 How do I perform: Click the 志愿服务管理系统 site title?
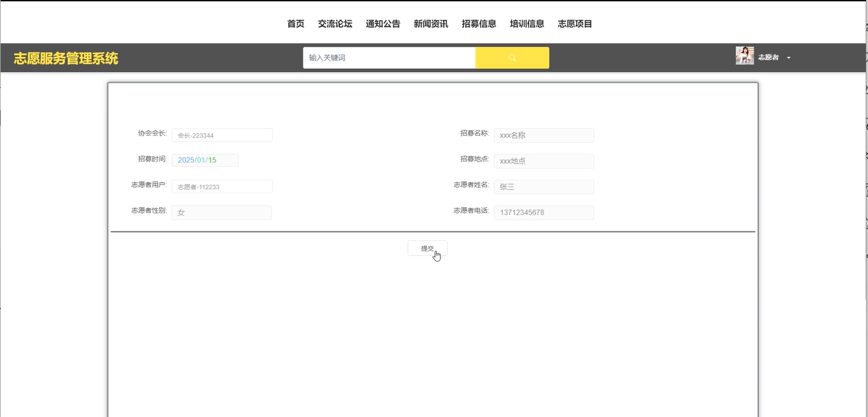66,58
